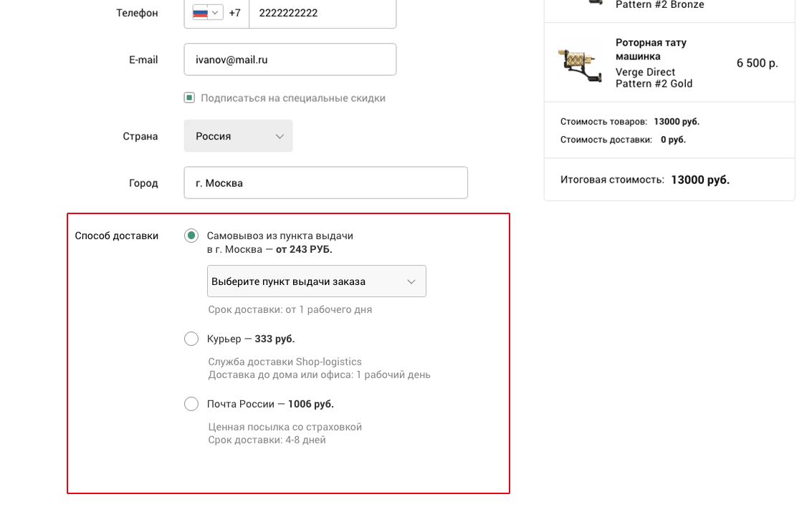Click the Pattern #2 Bronze product name
Viewport: 812px width, 507px height.
659,5
